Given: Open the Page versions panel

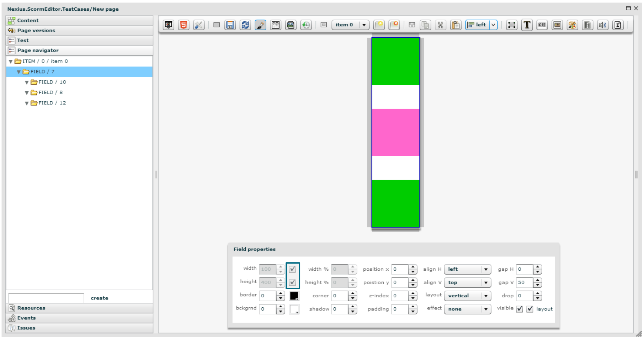Looking at the screenshot, I should pyautogui.click(x=36, y=31).
